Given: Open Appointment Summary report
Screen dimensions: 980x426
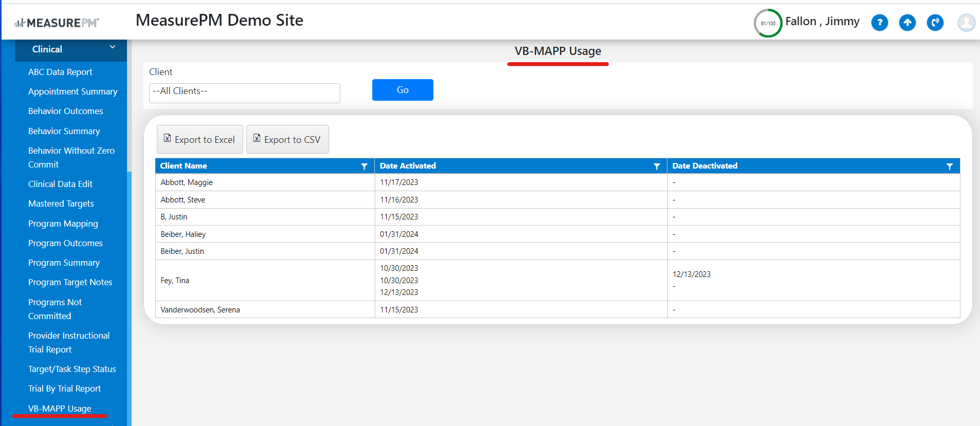Looking at the screenshot, I should tap(72, 91).
